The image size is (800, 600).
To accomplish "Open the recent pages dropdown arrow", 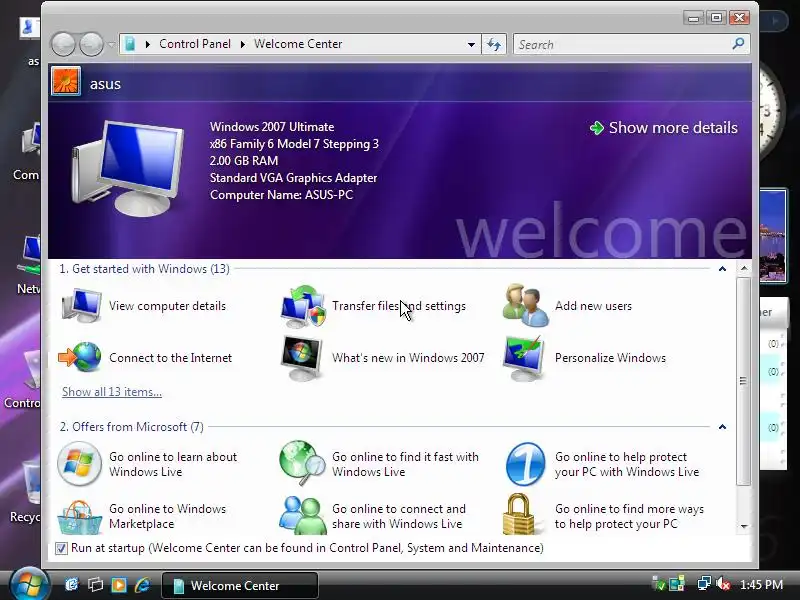I will pyautogui.click(x=111, y=45).
